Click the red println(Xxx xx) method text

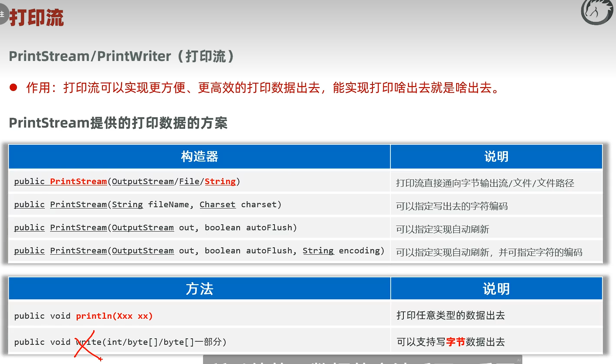tap(115, 316)
